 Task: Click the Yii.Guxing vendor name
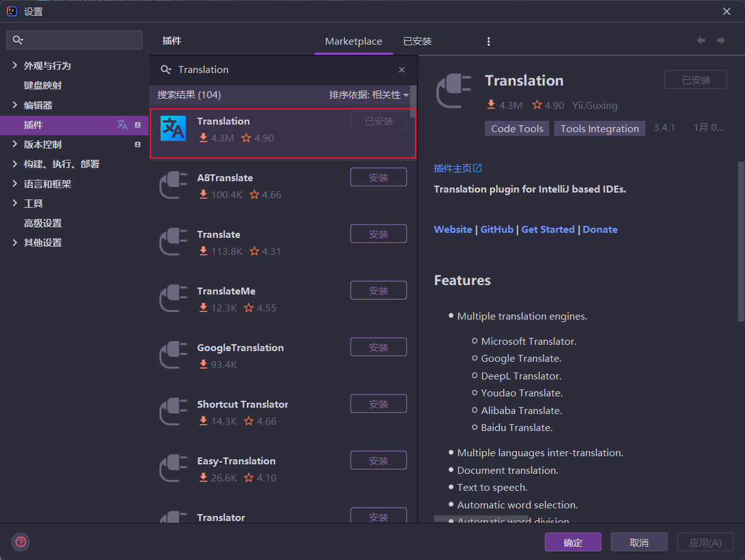[595, 105]
